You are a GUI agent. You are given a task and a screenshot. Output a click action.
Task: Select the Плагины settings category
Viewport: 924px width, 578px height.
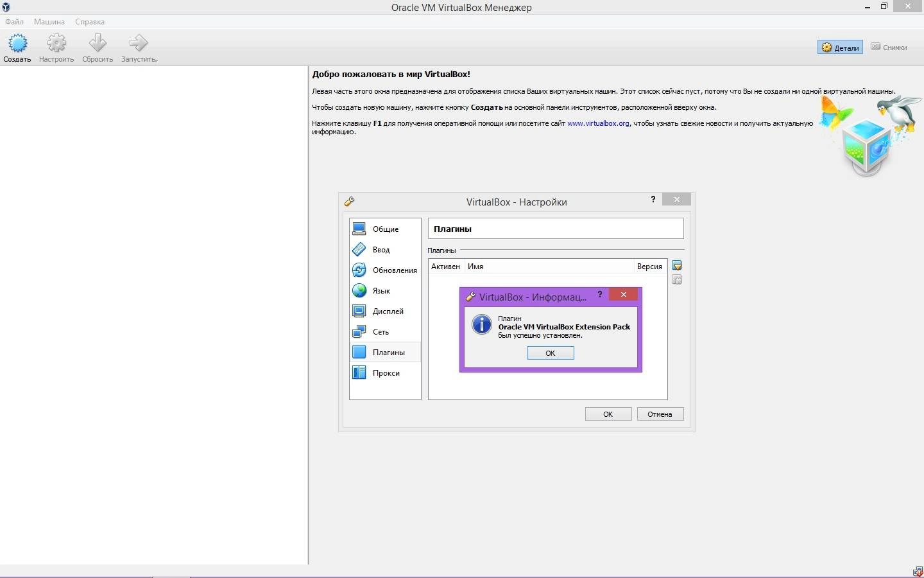385,353
